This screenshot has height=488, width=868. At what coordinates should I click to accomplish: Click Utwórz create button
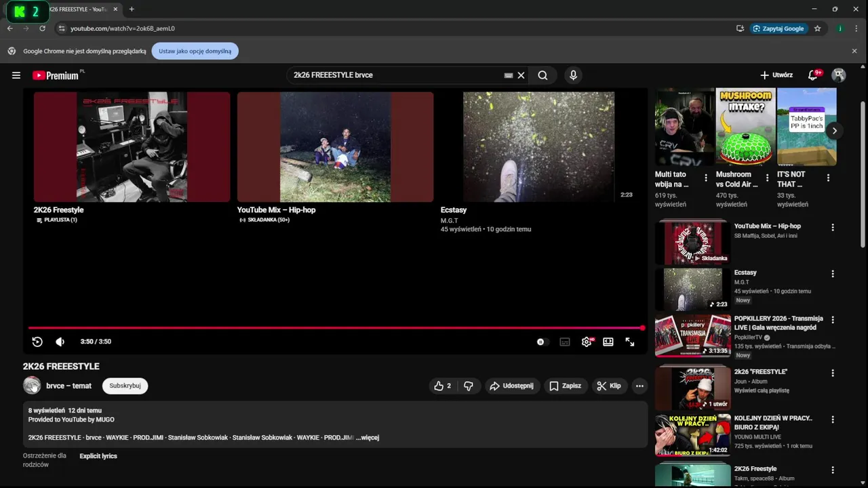(776, 75)
